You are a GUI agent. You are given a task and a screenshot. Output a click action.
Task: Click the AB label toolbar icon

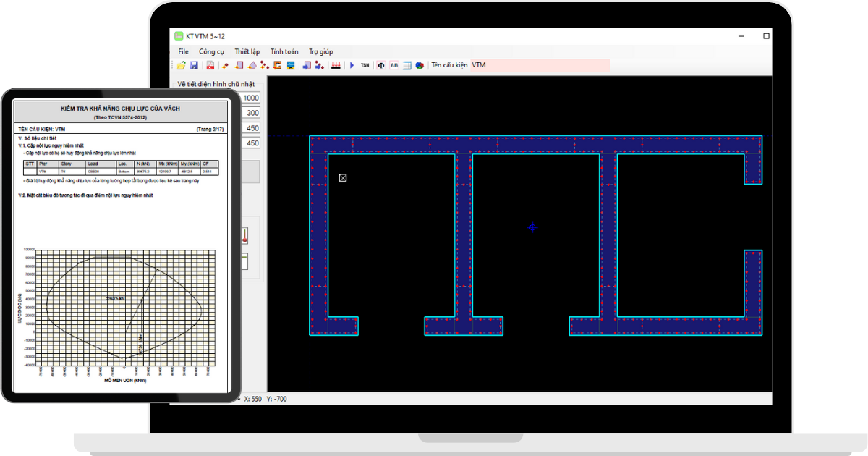(394, 65)
